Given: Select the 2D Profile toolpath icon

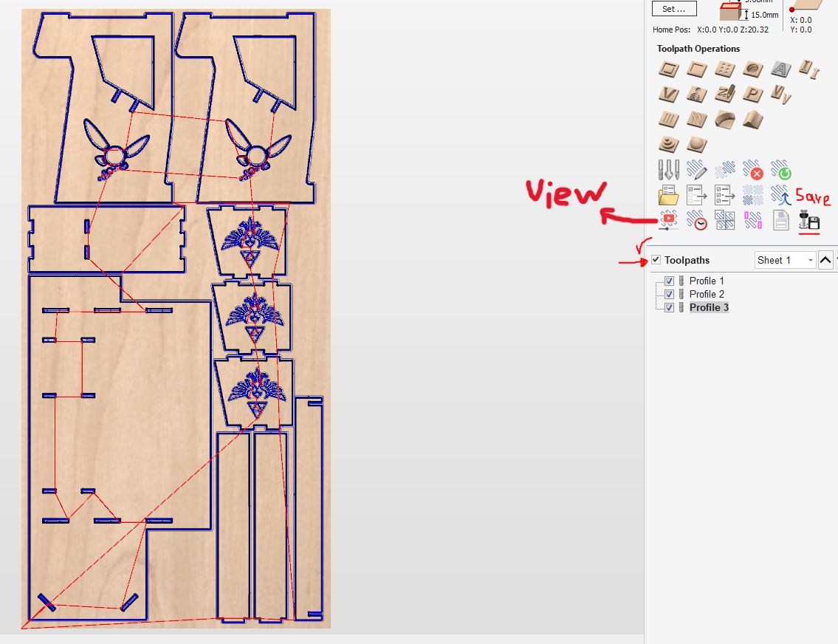Looking at the screenshot, I should coord(669,69).
